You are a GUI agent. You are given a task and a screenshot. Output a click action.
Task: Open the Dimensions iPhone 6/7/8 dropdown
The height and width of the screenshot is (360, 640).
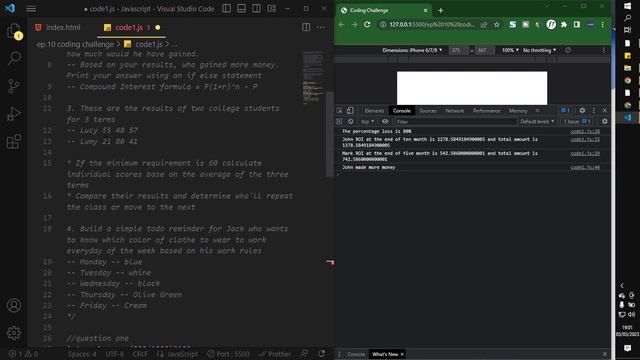(x=412, y=50)
